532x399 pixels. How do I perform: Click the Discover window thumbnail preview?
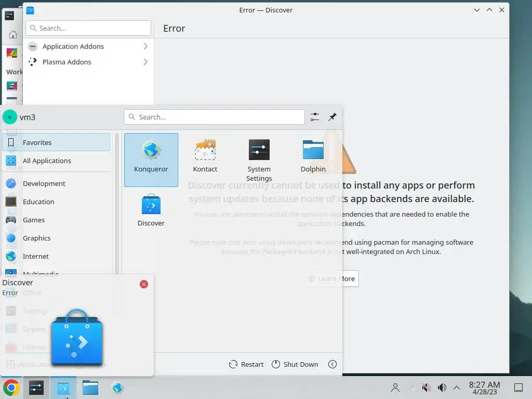pos(77,337)
